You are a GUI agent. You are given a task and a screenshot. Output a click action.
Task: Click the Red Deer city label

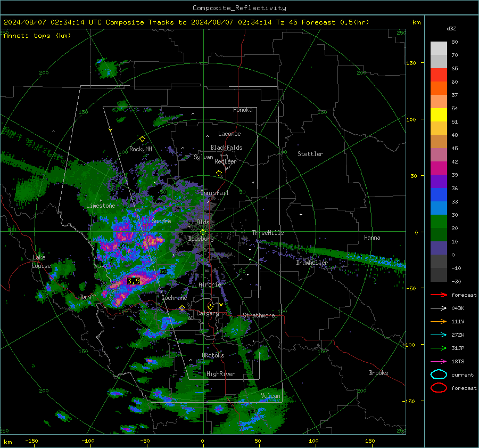(x=226, y=161)
